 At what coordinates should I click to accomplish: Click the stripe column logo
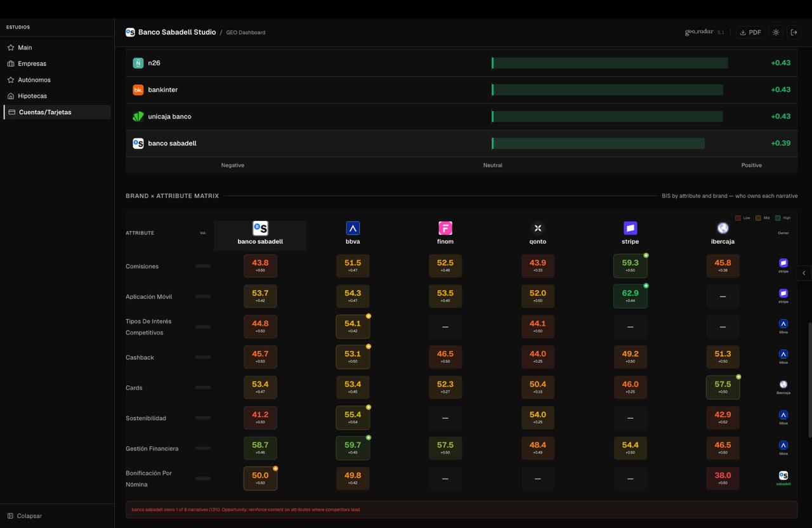(x=630, y=228)
